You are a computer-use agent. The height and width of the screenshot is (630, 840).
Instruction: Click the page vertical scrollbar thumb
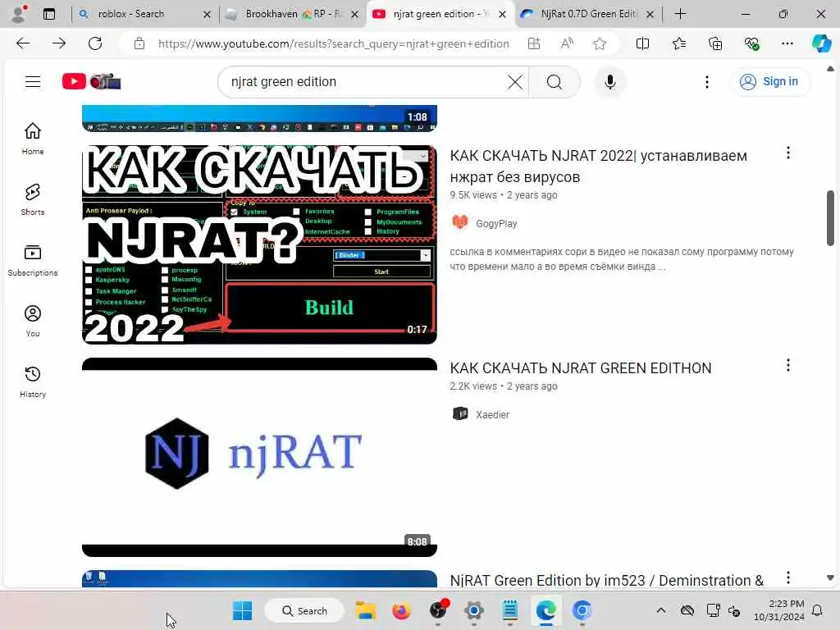(x=830, y=218)
